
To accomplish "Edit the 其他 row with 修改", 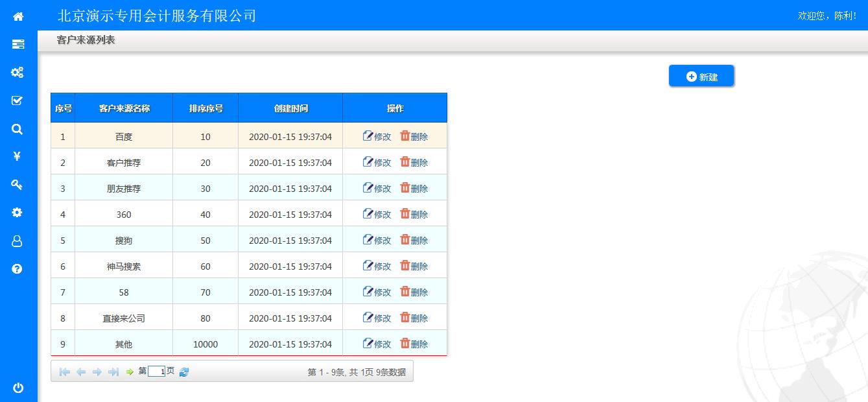I will [x=377, y=344].
